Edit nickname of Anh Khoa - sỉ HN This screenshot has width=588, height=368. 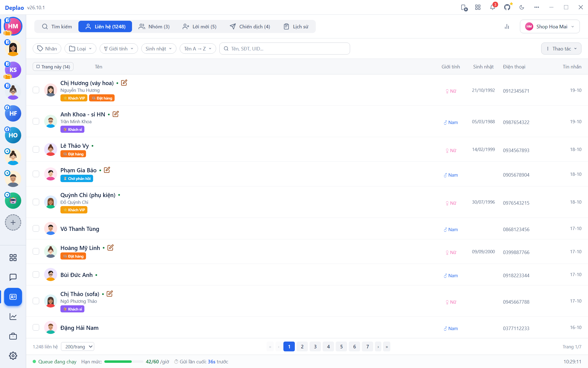click(116, 114)
